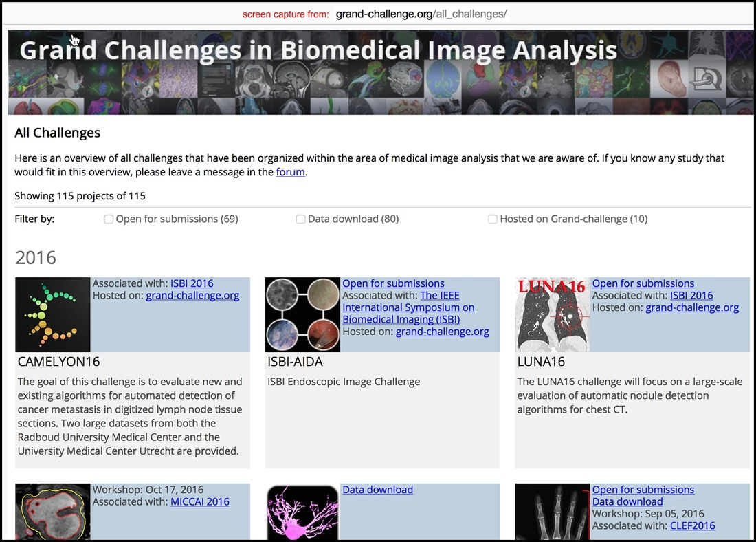Click the Showing 115 projects of 115 text
The image size is (756, 542).
(80, 196)
